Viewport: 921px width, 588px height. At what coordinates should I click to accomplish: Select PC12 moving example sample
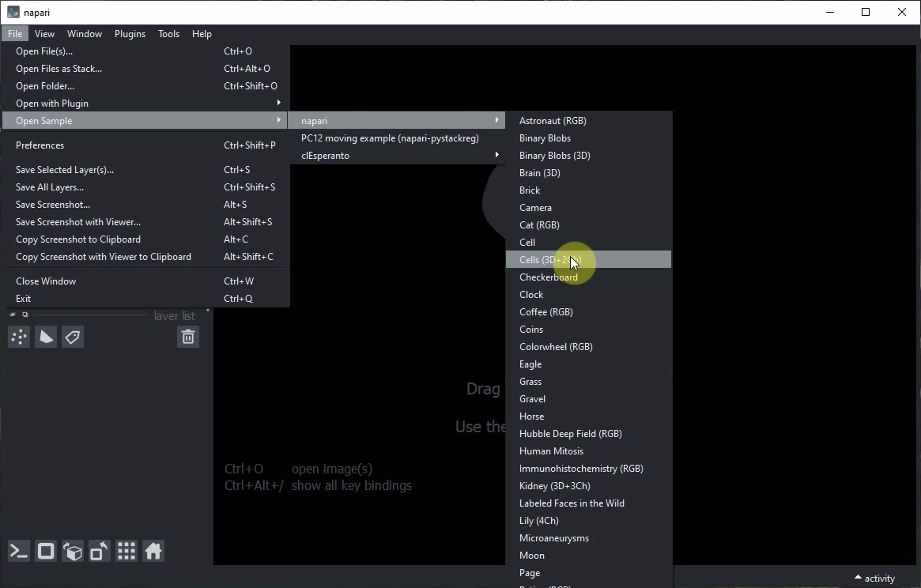tap(390, 138)
